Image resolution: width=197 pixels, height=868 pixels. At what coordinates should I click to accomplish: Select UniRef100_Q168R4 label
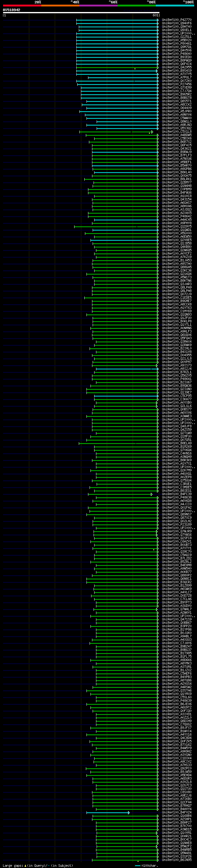click(176, 816)
